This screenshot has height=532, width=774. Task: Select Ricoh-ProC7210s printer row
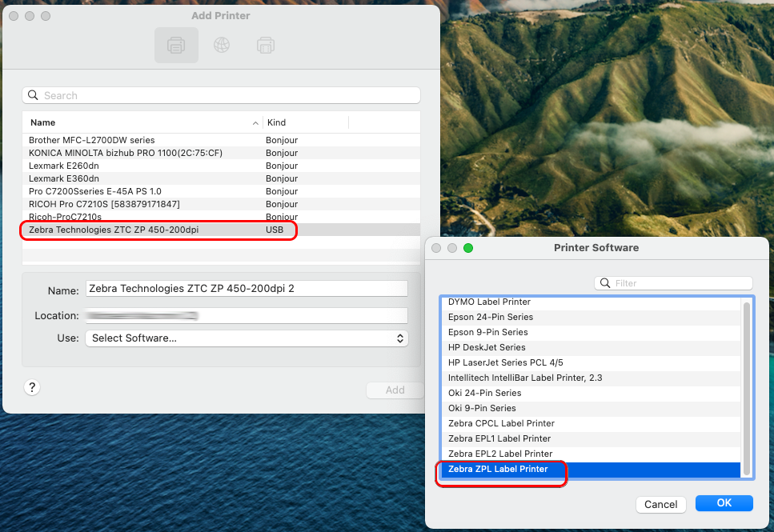[x=221, y=217]
